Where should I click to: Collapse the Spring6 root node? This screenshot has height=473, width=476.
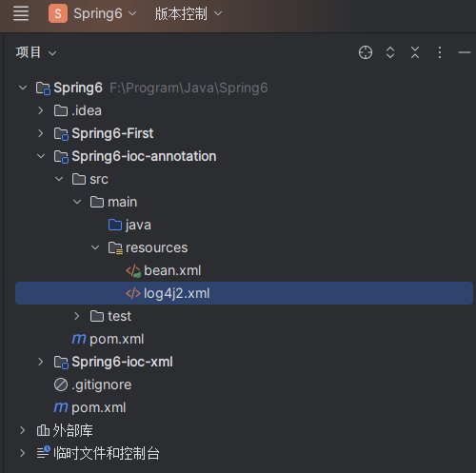[23, 88]
